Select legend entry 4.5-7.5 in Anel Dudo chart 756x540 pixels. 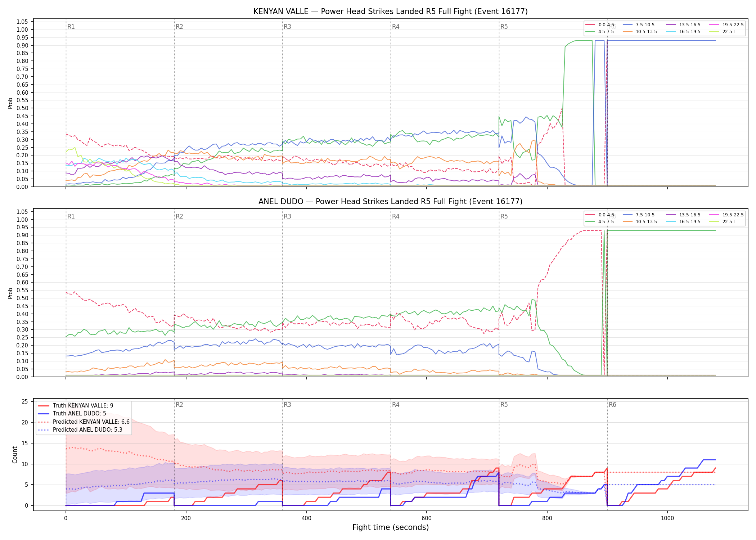tap(600, 222)
